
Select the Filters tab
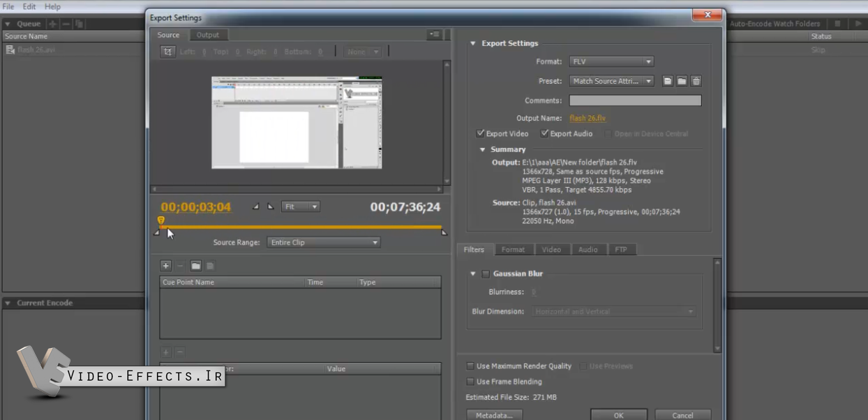pyautogui.click(x=474, y=249)
